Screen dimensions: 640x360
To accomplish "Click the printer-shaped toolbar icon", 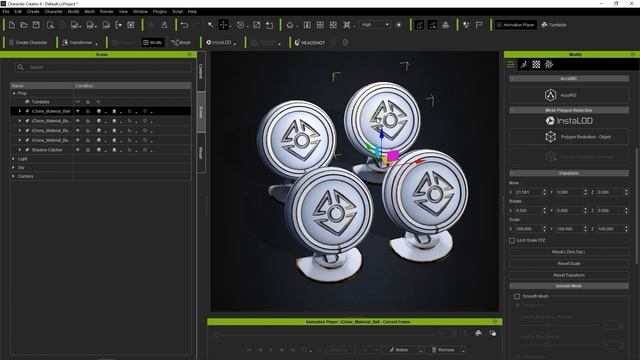I will pos(445,25).
